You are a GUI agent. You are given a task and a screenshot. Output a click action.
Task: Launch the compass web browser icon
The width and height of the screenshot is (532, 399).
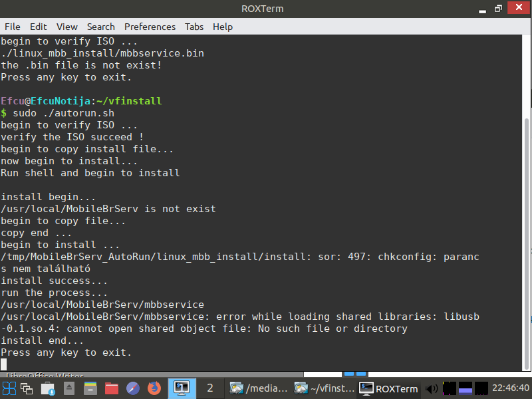tap(132, 388)
